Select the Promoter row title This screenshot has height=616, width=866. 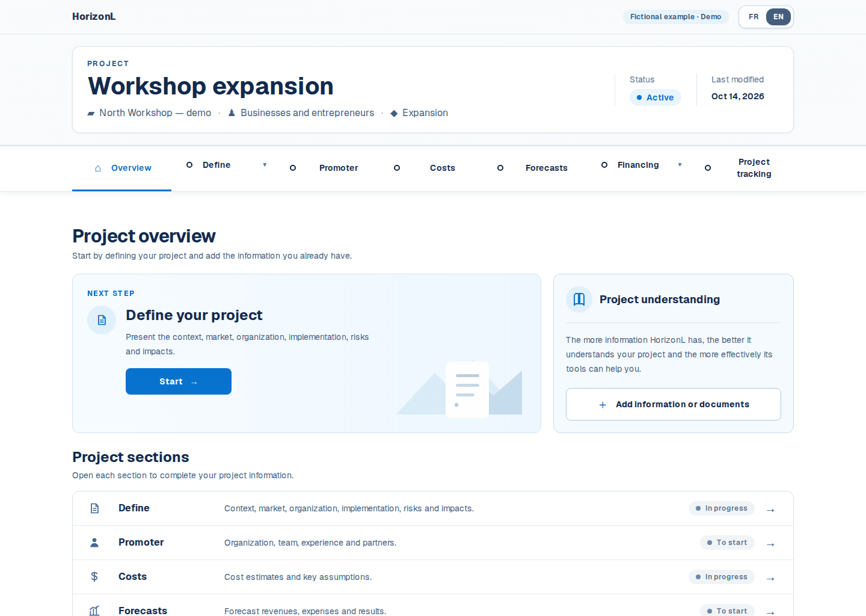(141, 543)
